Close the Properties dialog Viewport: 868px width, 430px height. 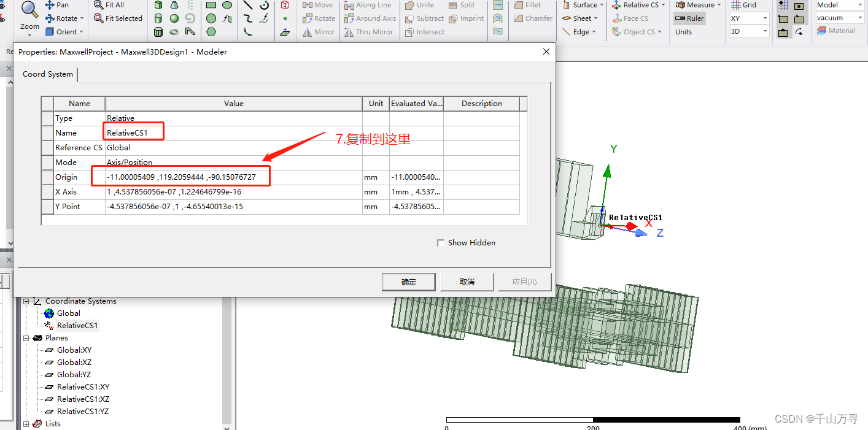click(546, 52)
